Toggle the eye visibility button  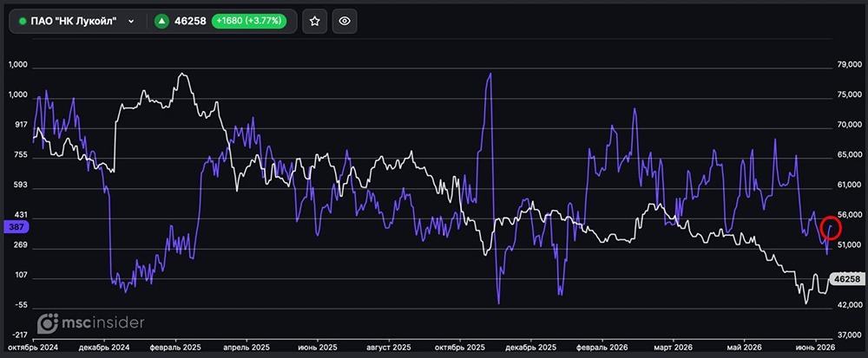tap(345, 21)
